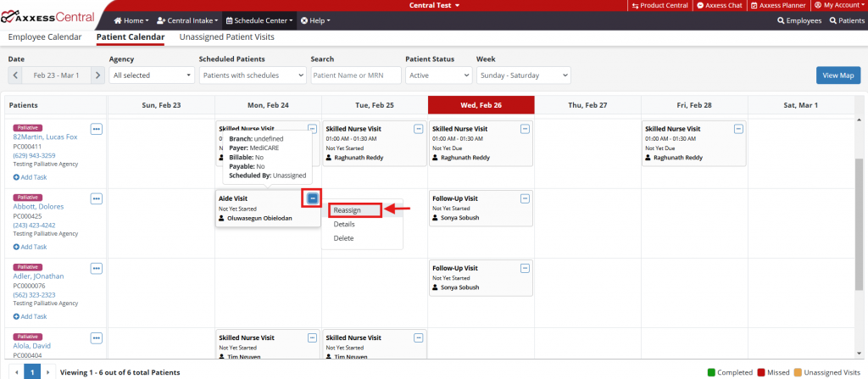The width and height of the screenshot is (868, 379).
Task: Open the Patient Status dropdown
Action: (x=437, y=75)
